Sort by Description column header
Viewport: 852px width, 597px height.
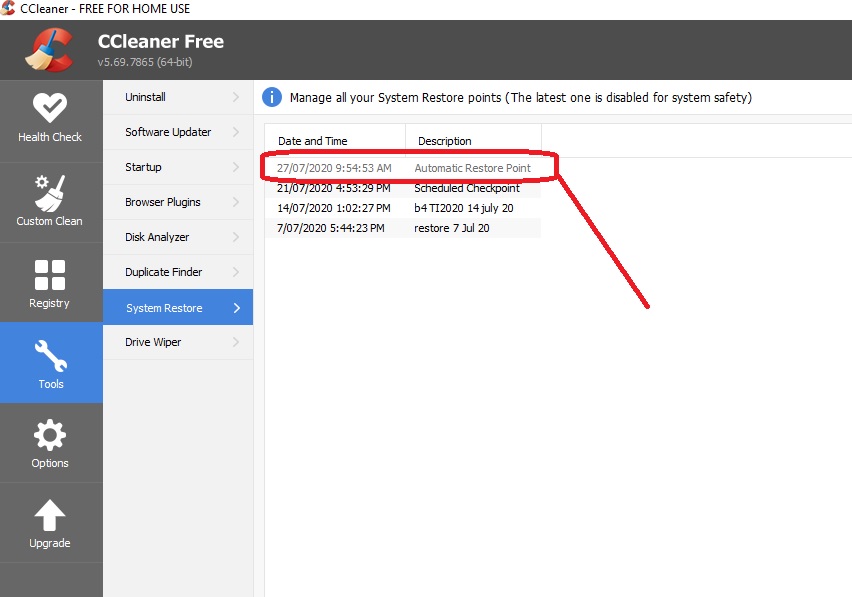(x=473, y=141)
